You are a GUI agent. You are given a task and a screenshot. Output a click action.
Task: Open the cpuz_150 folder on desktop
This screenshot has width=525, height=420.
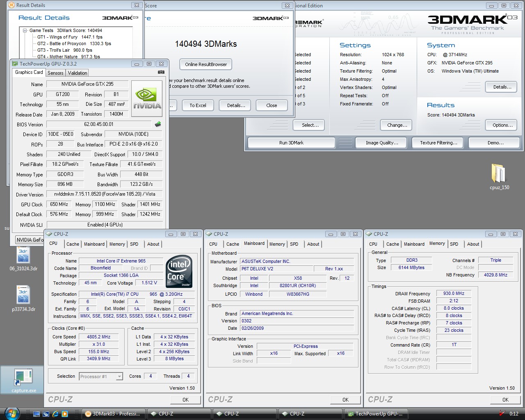(499, 177)
